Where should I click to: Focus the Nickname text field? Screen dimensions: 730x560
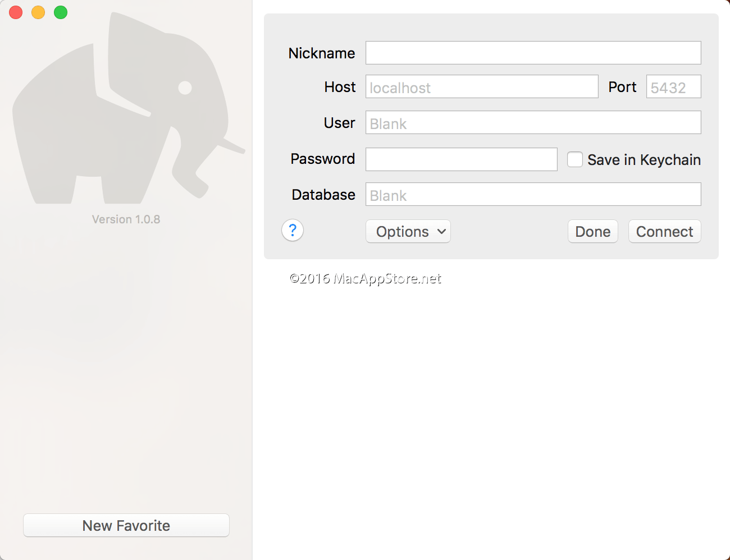tap(533, 53)
